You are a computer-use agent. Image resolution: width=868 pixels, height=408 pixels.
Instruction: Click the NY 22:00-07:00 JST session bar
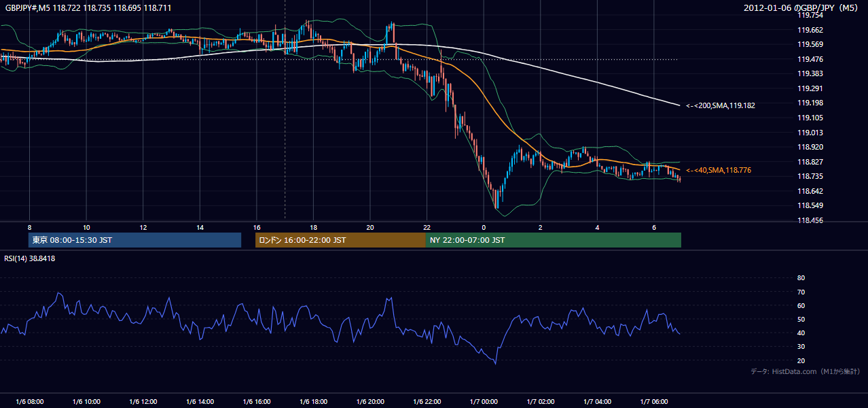[x=554, y=240]
